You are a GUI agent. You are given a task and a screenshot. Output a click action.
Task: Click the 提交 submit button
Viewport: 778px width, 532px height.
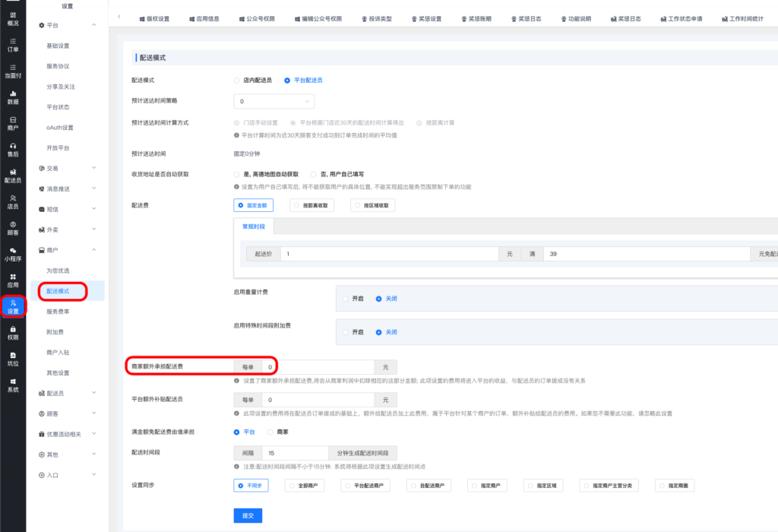[x=248, y=515]
